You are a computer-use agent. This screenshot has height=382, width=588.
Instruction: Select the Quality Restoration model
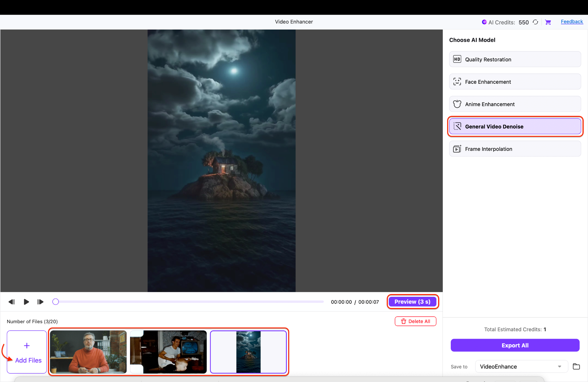click(515, 59)
